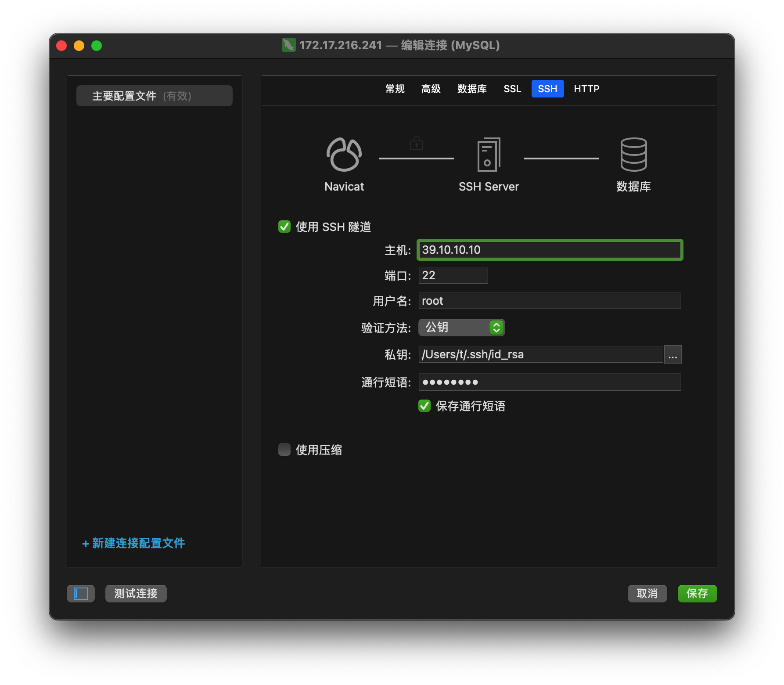Click the Navicat logo icon
This screenshot has height=685, width=784.
pyautogui.click(x=344, y=155)
